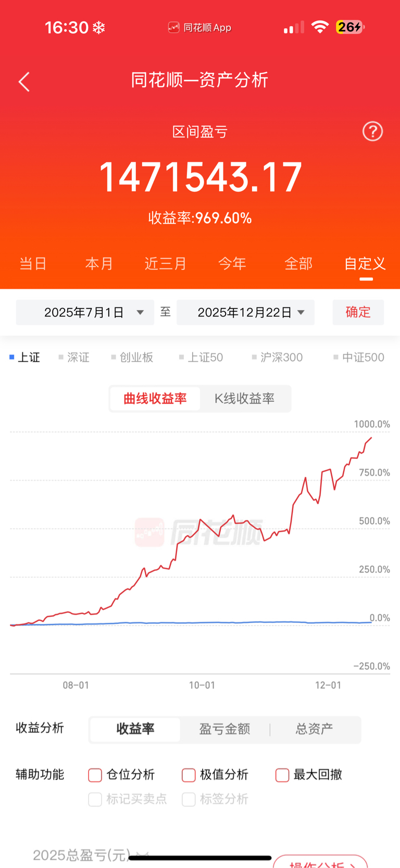Viewport: 400px width, 868px height.
Task: Select the 盈亏金额 analysis segment
Action: point(224,729)
